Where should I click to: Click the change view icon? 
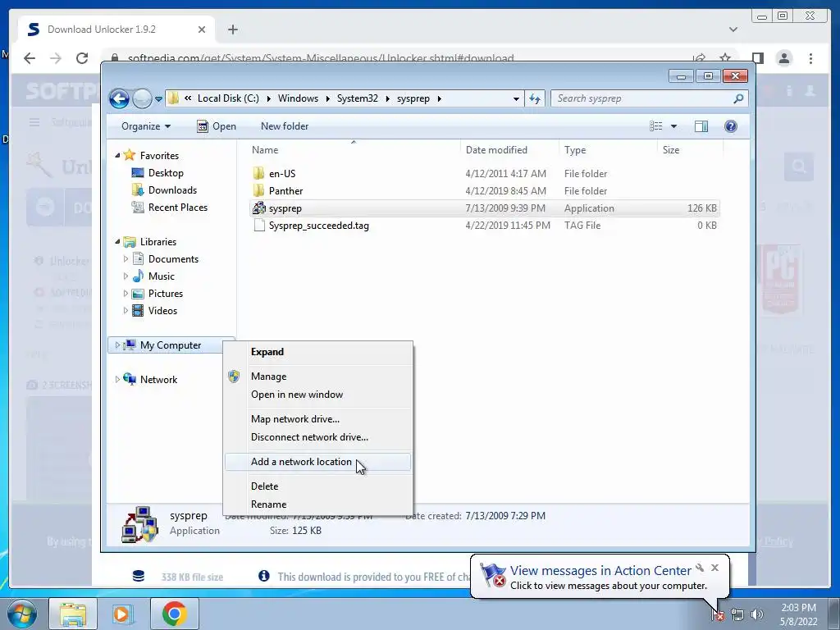point(655,126)
